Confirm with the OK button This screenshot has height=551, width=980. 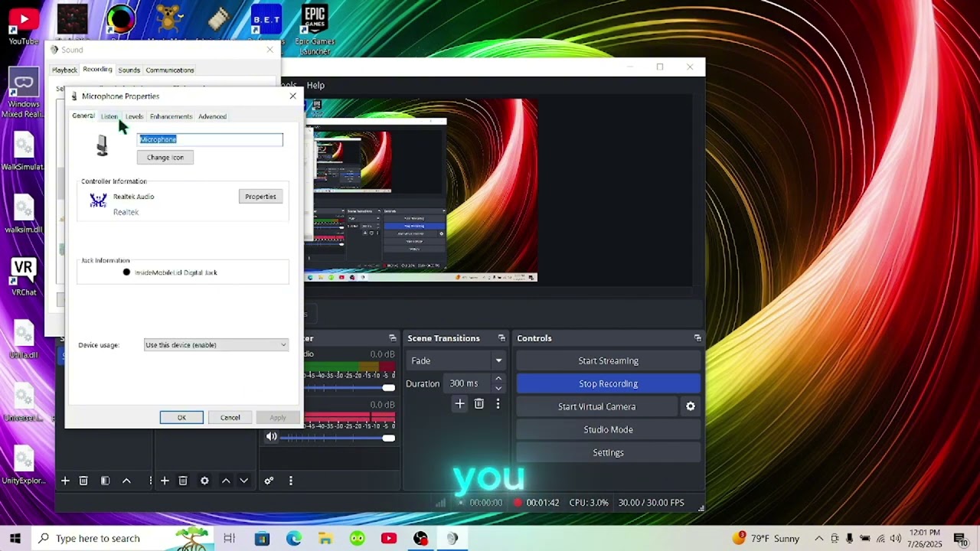point(181,417)
